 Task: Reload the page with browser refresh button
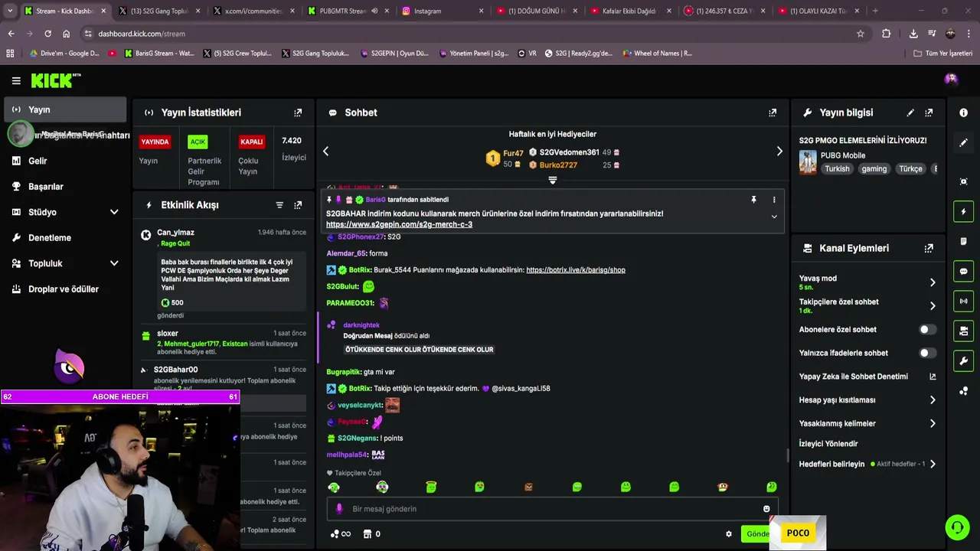(47, 34)
